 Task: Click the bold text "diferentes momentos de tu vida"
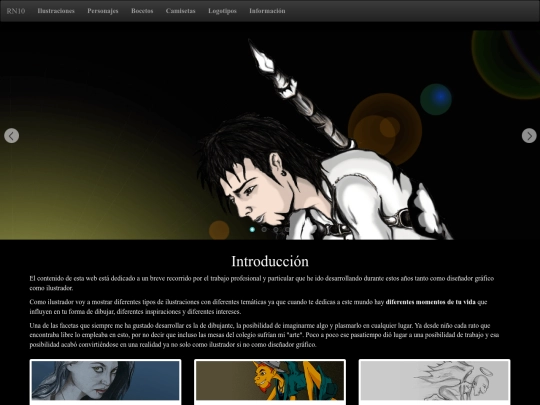[430, 302]
